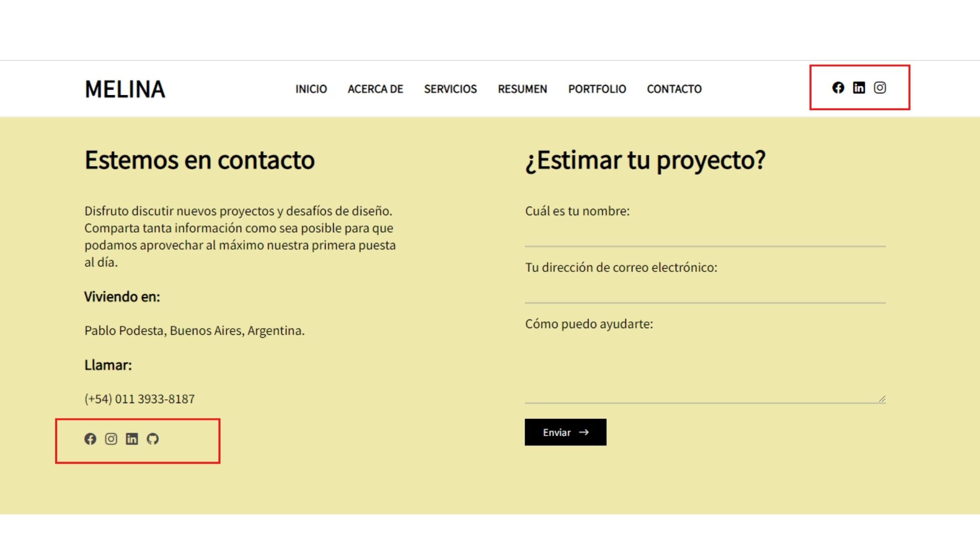Click the arrow icon inside the Enviar button
The width and height of the screenshot is (980, 551).
click(583, 432)
